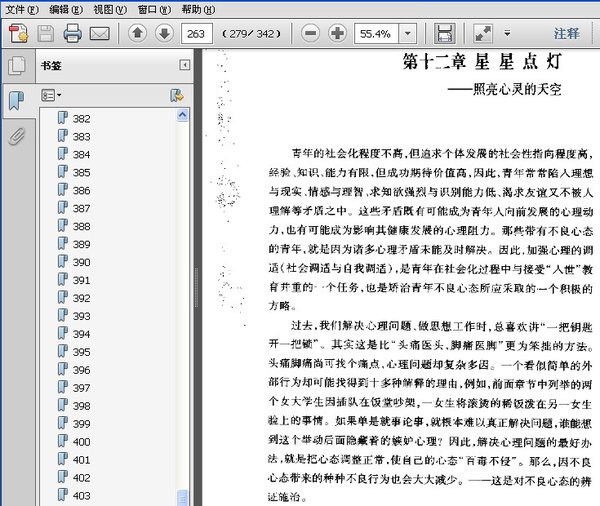Screen dimensions: 600x506
Task: Click the bookmarks panel vertical scrollbar
Action: click(x=182, y=300)
